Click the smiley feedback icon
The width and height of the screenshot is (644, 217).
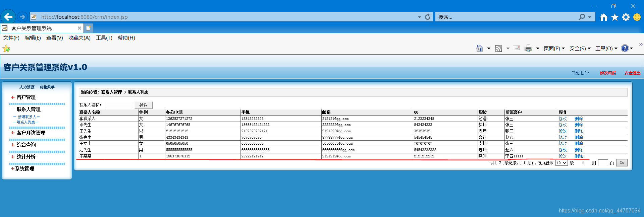[637, 17]
